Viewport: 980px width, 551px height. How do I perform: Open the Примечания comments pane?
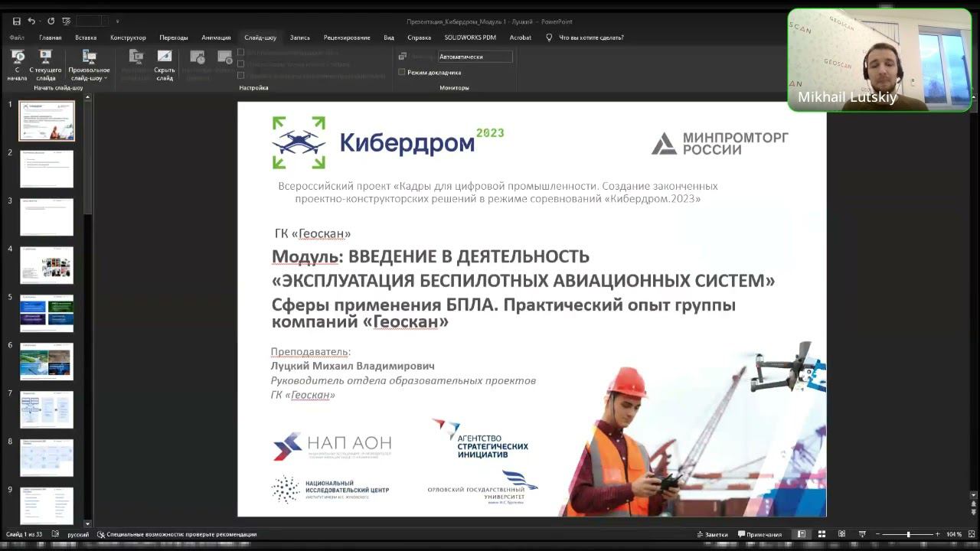(x=760, y=534)
